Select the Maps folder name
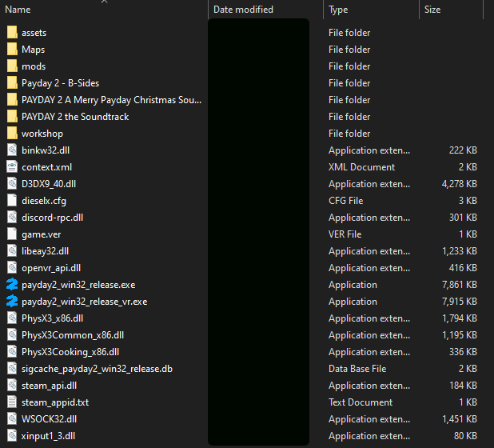Image resolution: width=494 pixels, height=448 pixels. coord(33,50)
